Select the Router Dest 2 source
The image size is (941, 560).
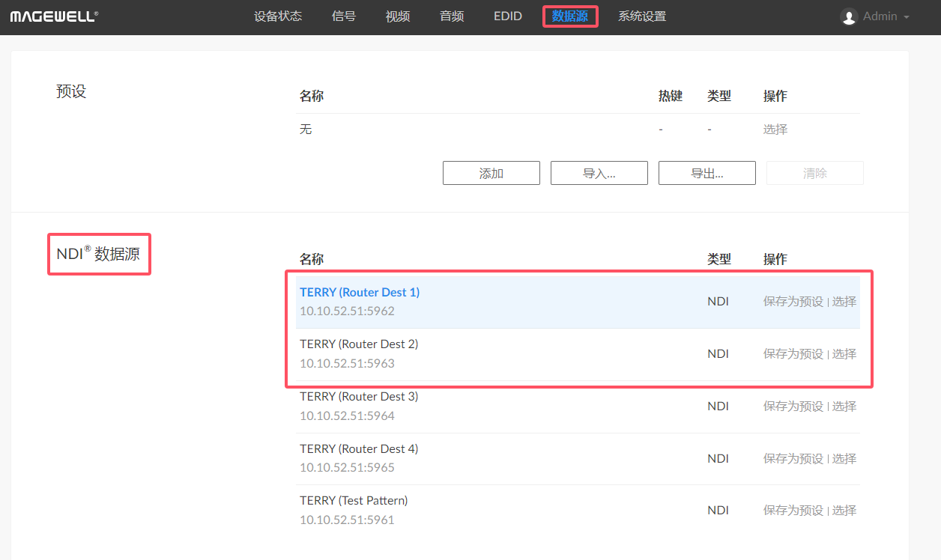click(844, 354)
